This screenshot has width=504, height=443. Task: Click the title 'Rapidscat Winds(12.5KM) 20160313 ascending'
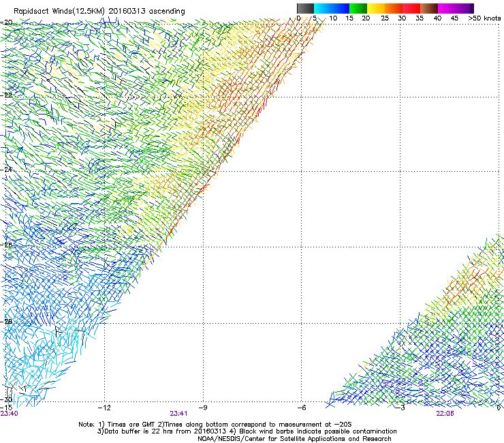[99, 12]
